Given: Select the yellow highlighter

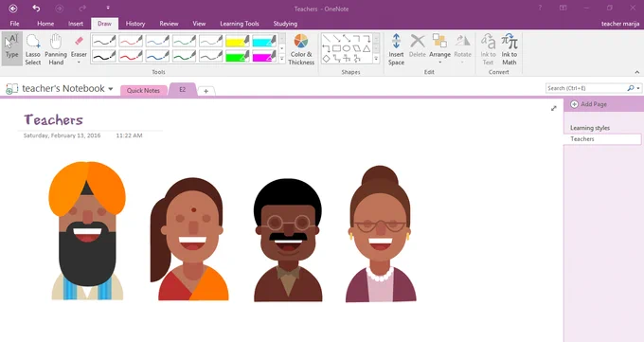Looking at the screenshot, I should (x=238, y=41).
